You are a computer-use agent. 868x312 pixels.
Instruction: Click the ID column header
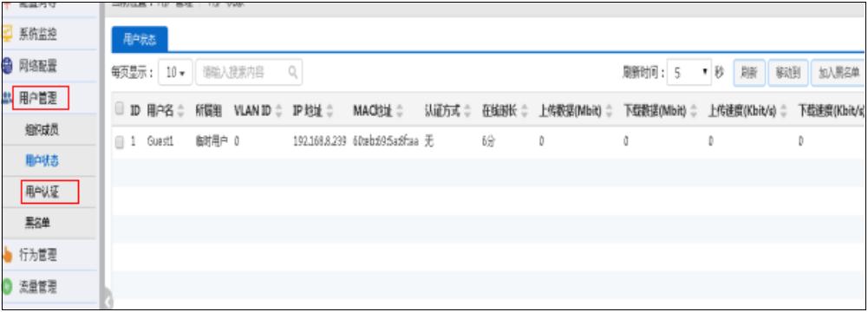[x=135, y=111]
